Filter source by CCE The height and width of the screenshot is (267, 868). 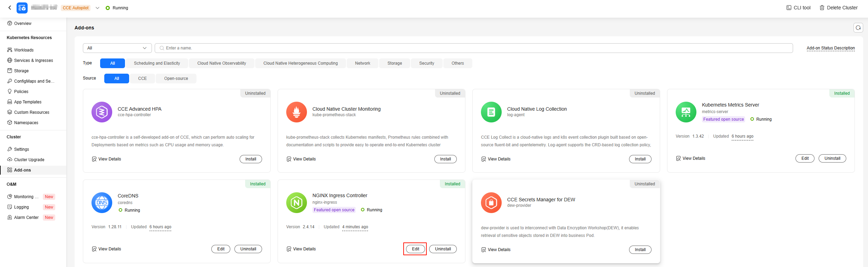143,79
